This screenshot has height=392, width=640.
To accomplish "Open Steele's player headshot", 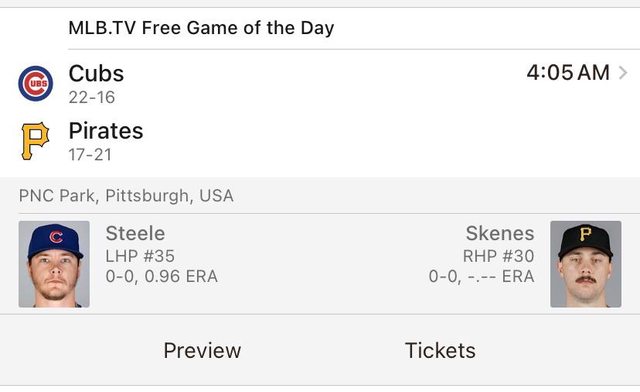I will tap(54, 264).
